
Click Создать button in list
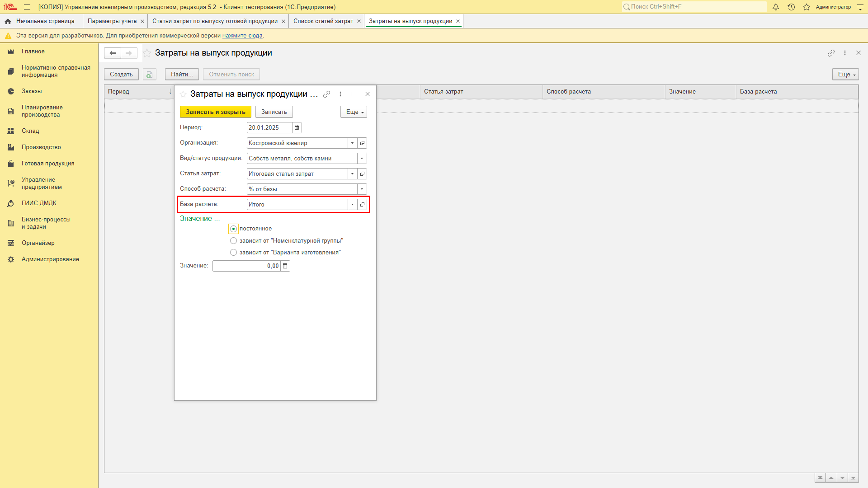(x=121, y=75)
